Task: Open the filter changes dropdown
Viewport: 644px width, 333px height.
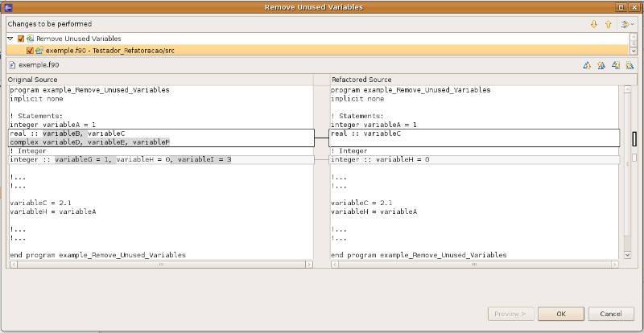Action: tap(625, 24)
